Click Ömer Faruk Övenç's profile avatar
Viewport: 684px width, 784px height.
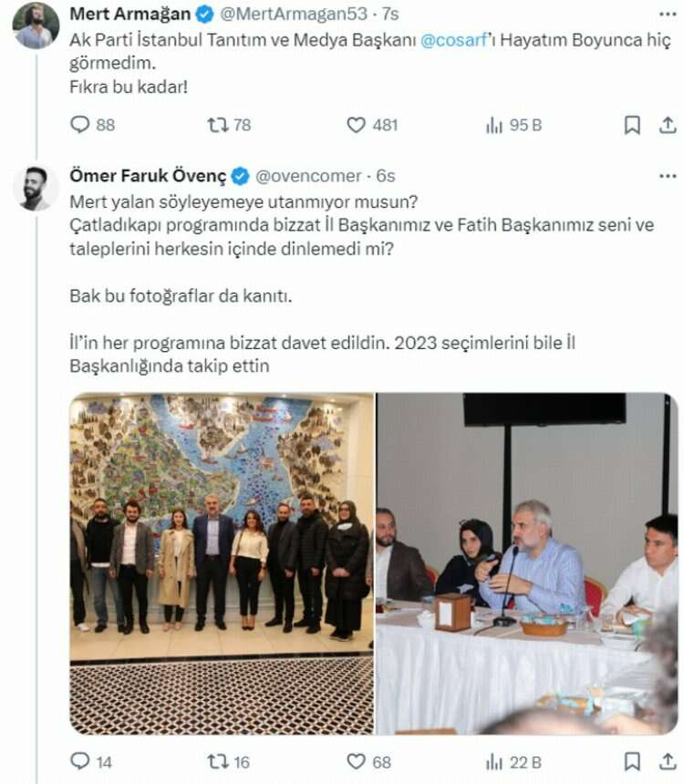36,188
